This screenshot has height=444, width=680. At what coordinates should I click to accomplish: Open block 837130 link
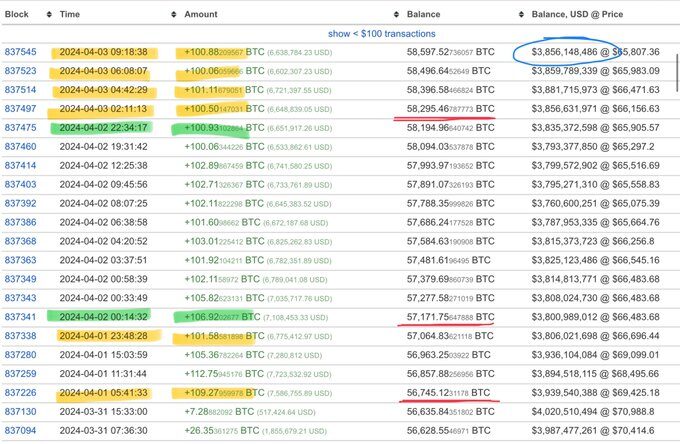[21, 411]
